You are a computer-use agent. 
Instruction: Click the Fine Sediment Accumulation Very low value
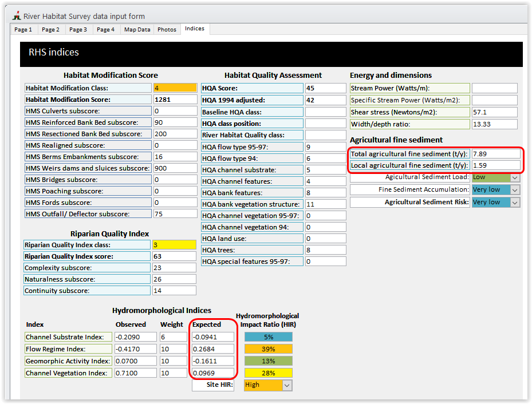click(491, 190)
